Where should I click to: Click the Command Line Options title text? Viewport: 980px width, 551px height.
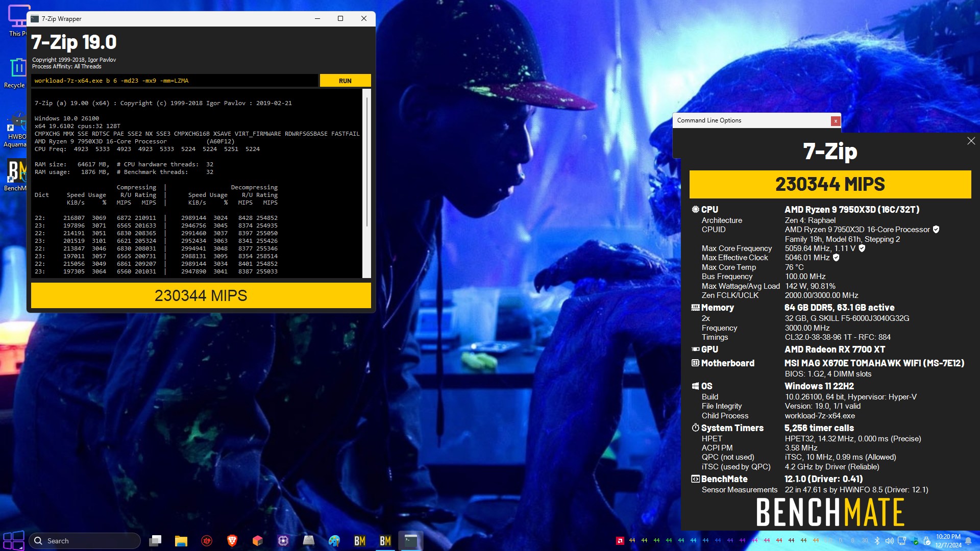click(x=709, y=120)
